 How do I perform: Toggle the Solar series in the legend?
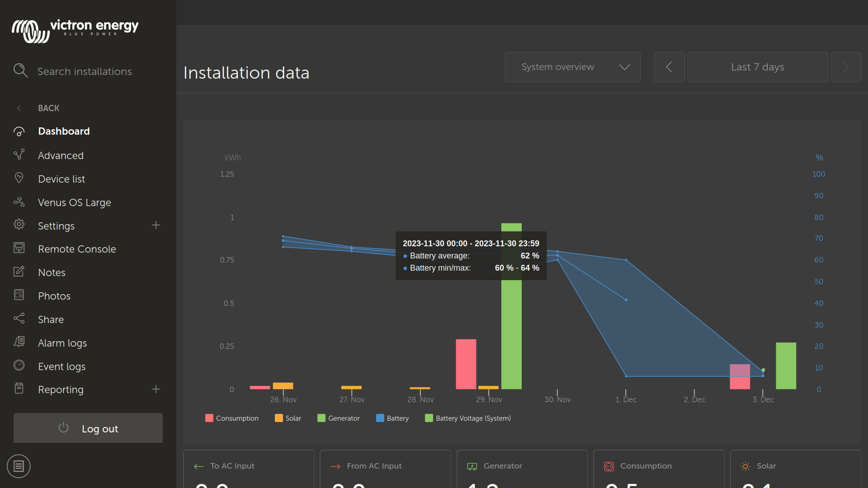click(288, 418)
